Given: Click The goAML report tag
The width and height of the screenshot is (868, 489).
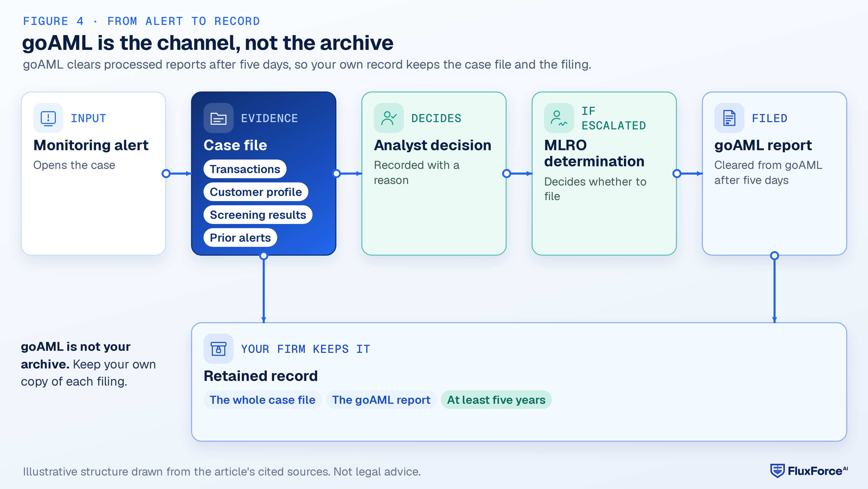Looking at the screenshot, I should point(381,400).
